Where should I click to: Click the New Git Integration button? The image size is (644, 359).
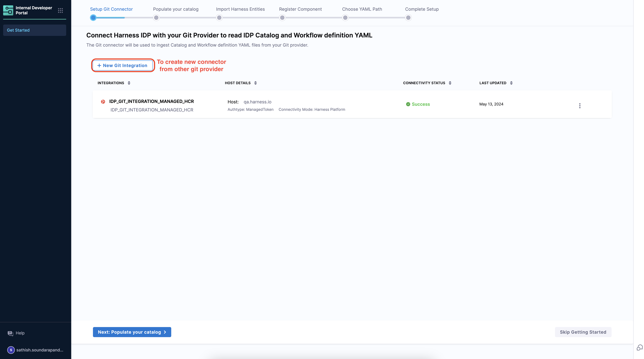(123, 65)
